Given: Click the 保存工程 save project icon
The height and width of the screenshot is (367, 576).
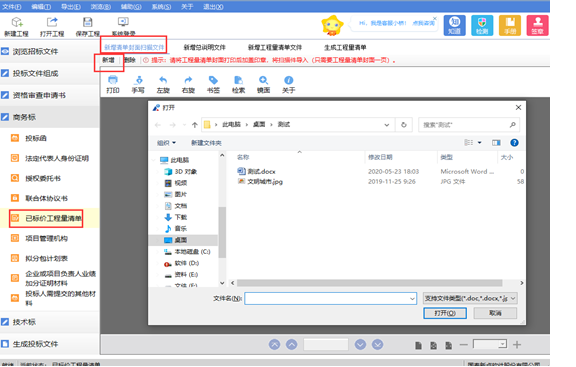Looking at the screenshot, I should [x=87, y=22].
